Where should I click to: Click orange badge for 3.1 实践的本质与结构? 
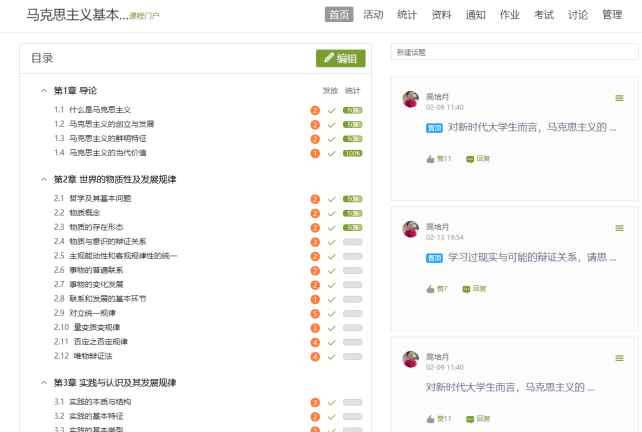pyautogui.click(x=315, y=403)
